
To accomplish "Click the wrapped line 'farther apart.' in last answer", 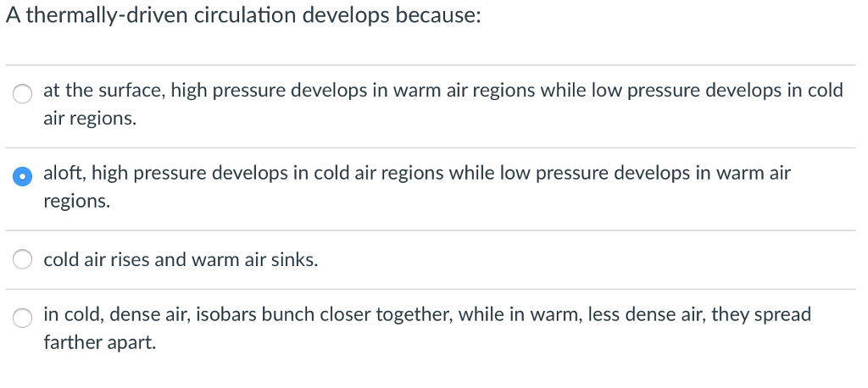I will point(99,343).
